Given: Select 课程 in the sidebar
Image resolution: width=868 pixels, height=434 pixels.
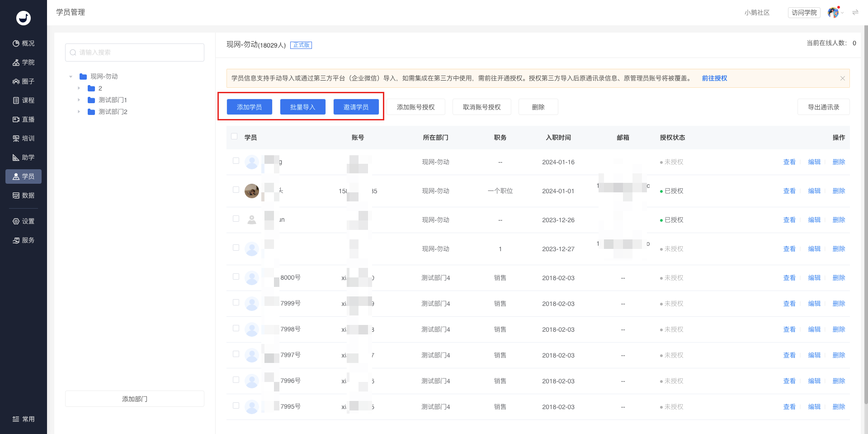Looking at the screenshot, I should click(24, 100).
